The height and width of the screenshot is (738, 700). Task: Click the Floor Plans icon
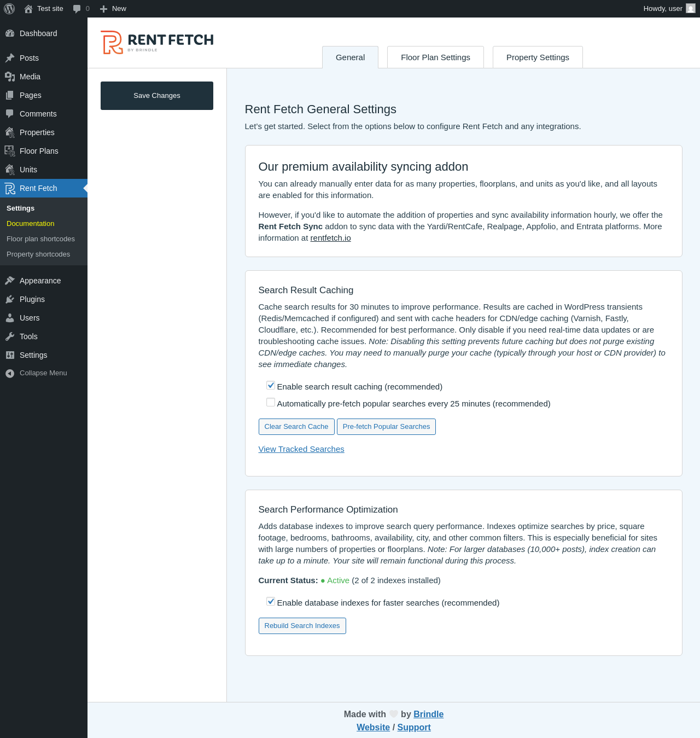(10, 151)
